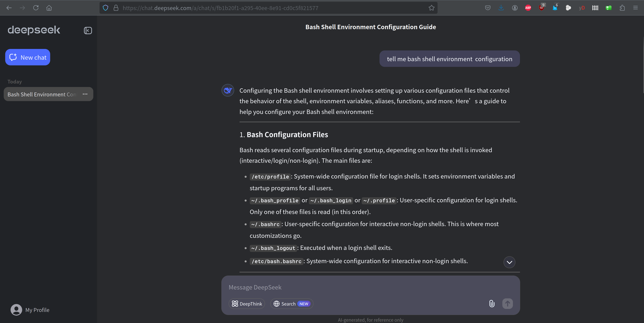Open the extensions puzzle menu

(622, 8)
